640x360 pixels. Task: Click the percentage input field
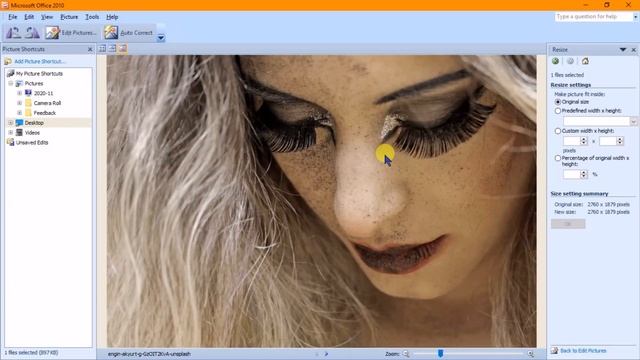coord(571,174)
